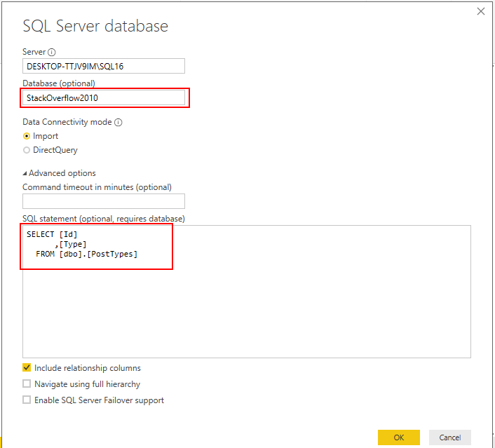Cancel the database connection dialog

449,437
